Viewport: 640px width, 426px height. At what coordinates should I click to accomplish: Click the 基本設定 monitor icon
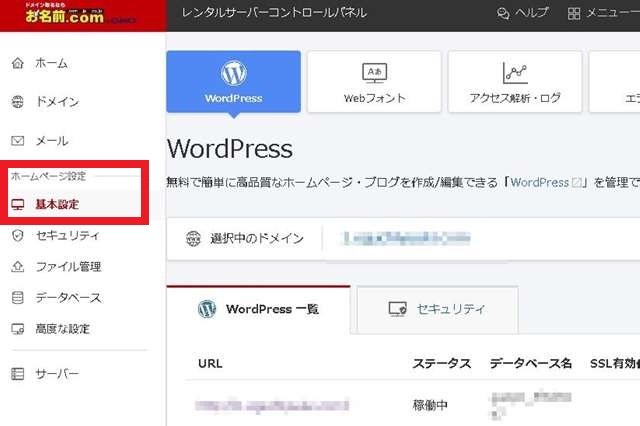coord(17,205)
